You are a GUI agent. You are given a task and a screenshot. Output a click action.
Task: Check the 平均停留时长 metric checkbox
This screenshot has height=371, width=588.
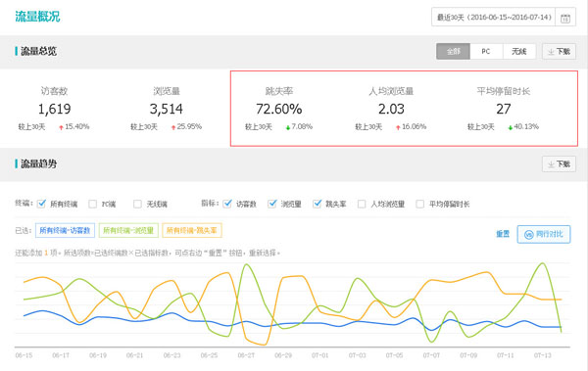point(420,204)
